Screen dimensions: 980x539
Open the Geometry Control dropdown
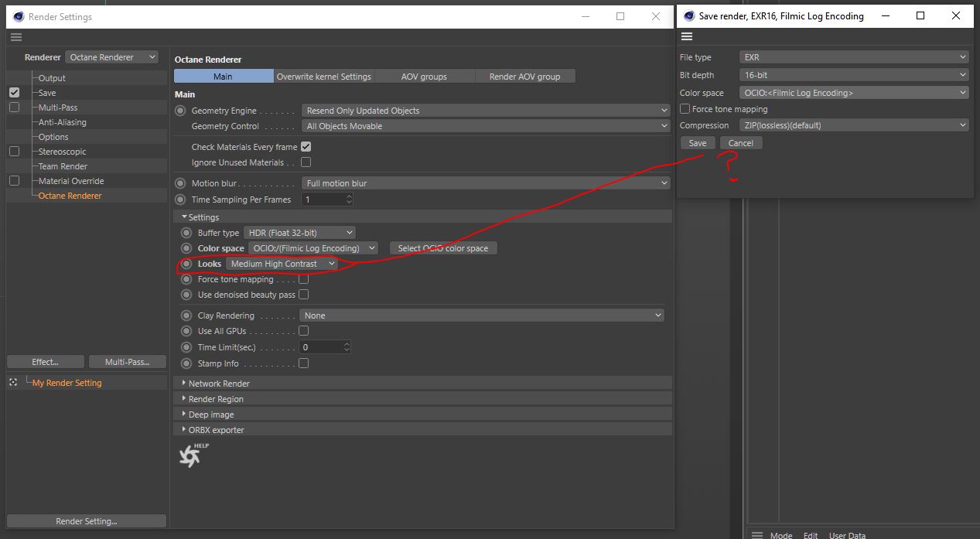[485, 126]
